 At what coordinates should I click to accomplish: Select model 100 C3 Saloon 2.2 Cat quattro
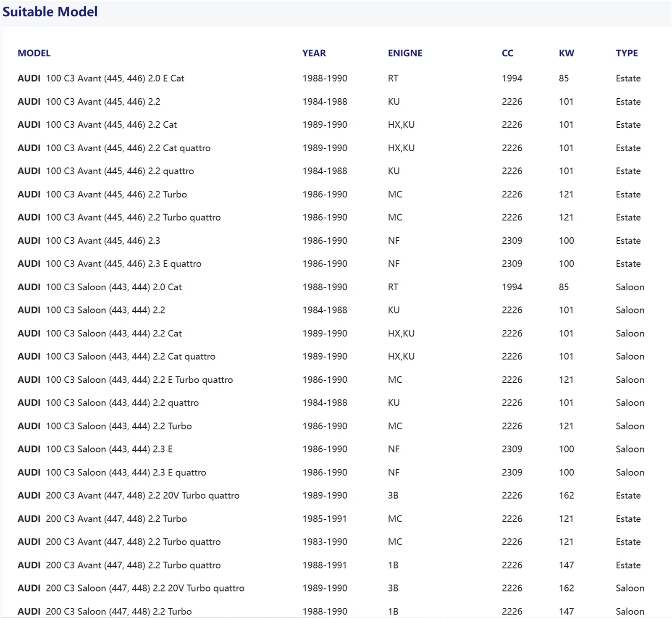click(x=116, y=356)
